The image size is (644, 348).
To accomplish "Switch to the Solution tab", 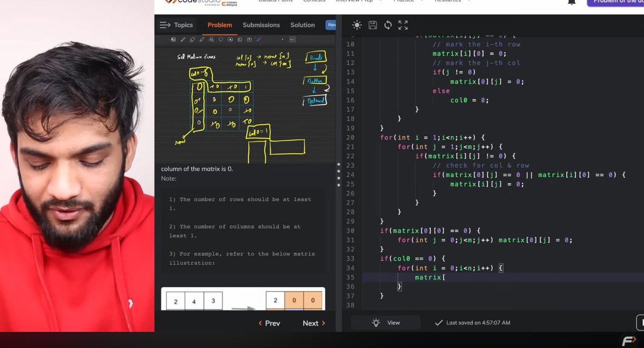I will (303, 25).
